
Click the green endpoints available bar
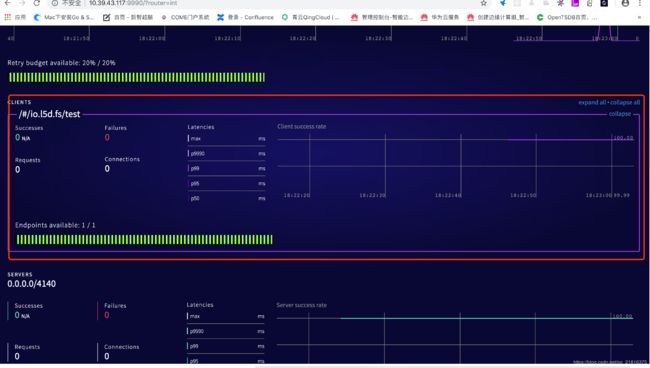(145, 239)
